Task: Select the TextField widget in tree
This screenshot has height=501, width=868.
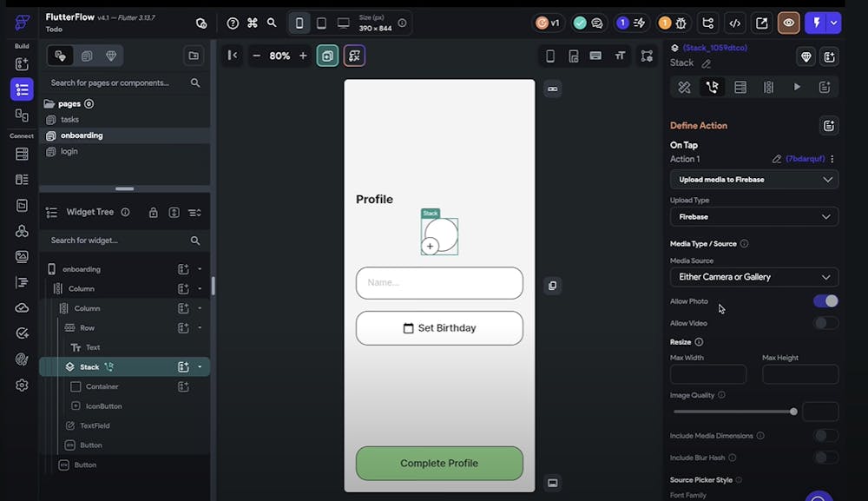Action: point(95,425)
